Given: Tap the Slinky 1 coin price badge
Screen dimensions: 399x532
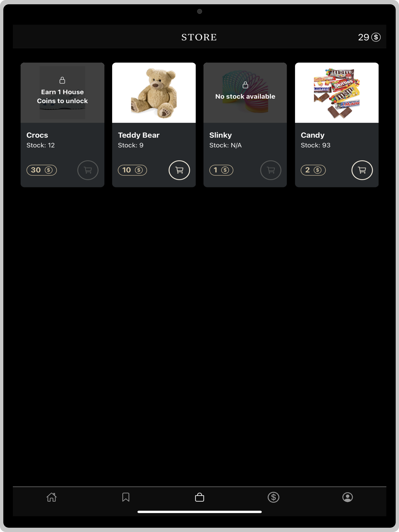Looking at the screenshot, I should (x=221, y=170).
